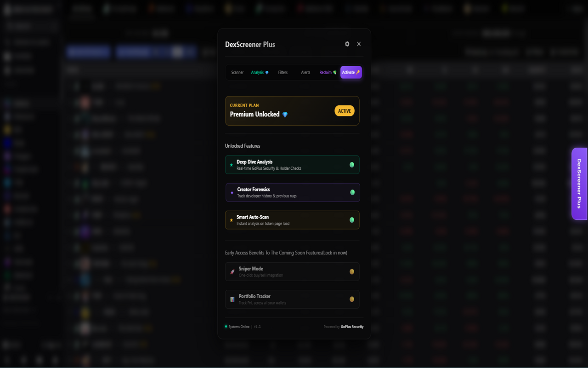
Task: Click the diamond icon beside Premium Unlocked
Action: 285,115
